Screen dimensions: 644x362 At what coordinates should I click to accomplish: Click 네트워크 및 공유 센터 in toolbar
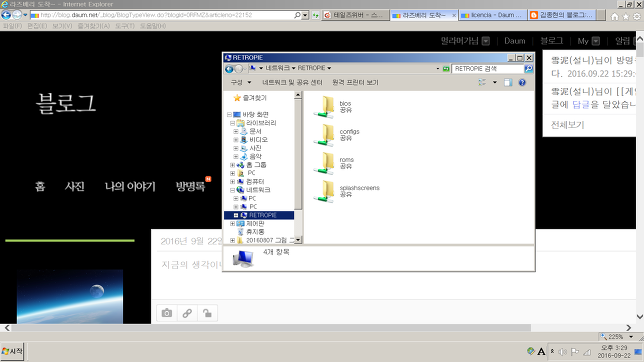pyautogui.click(x=292, y=83)
